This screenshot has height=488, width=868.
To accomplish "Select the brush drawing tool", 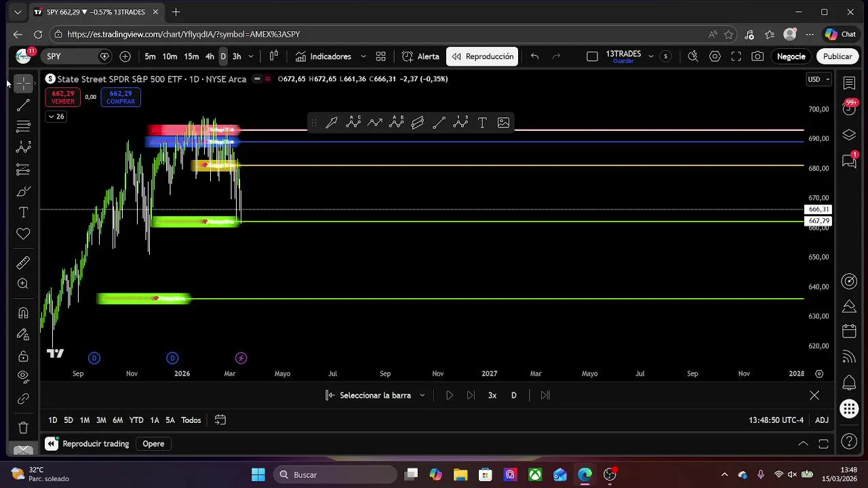I will pos(23,191).
